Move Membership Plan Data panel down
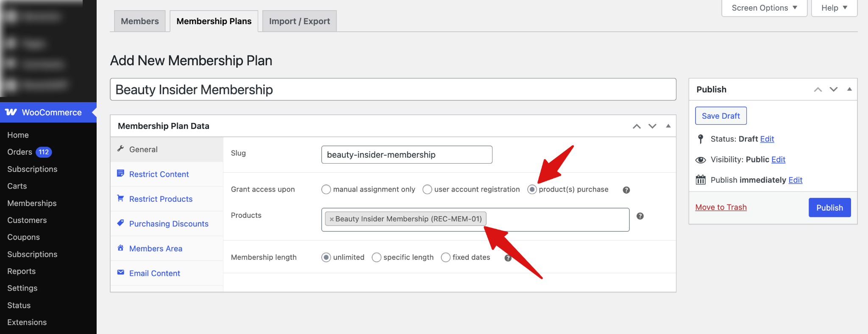 coord(652,126)
